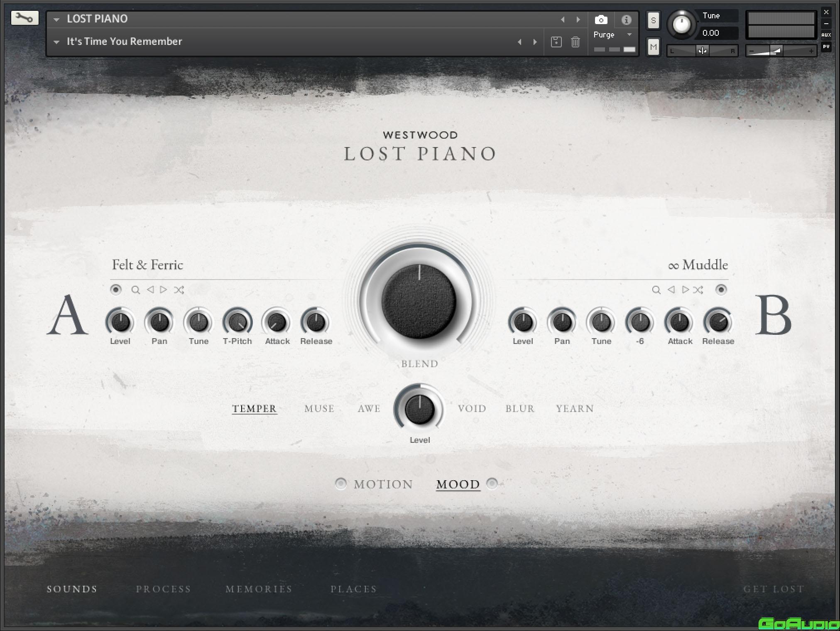Viewport: 840px width, 631px height.
Task: Open the instrument info icon
Action: tap(626, 20)
